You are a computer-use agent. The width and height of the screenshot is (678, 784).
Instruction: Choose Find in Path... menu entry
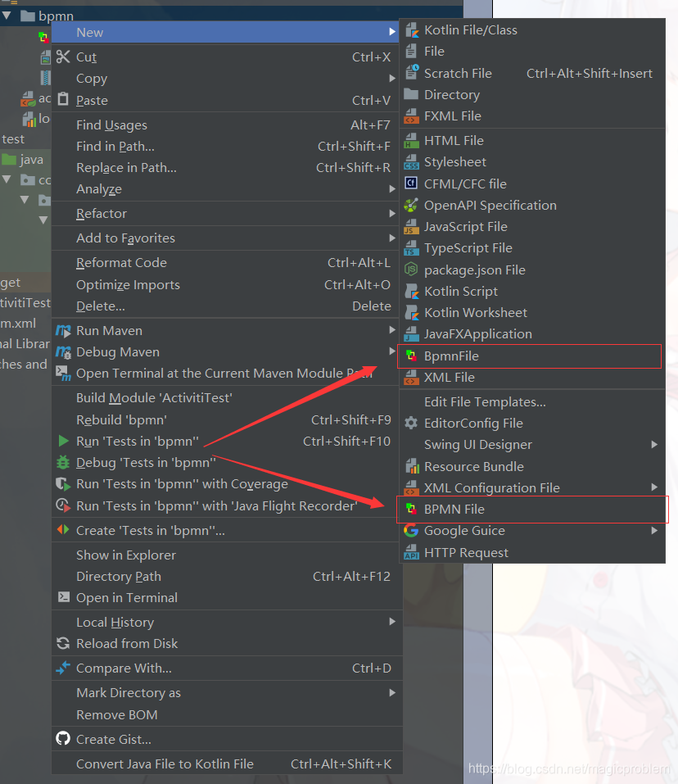(x=227, y=146)
